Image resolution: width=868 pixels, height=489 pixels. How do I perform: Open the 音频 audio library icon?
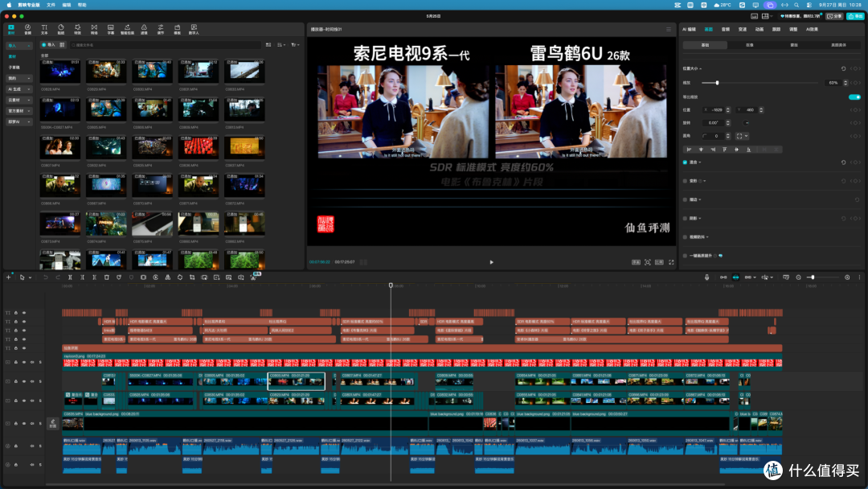pyautogui.click(x=27, y=29)
